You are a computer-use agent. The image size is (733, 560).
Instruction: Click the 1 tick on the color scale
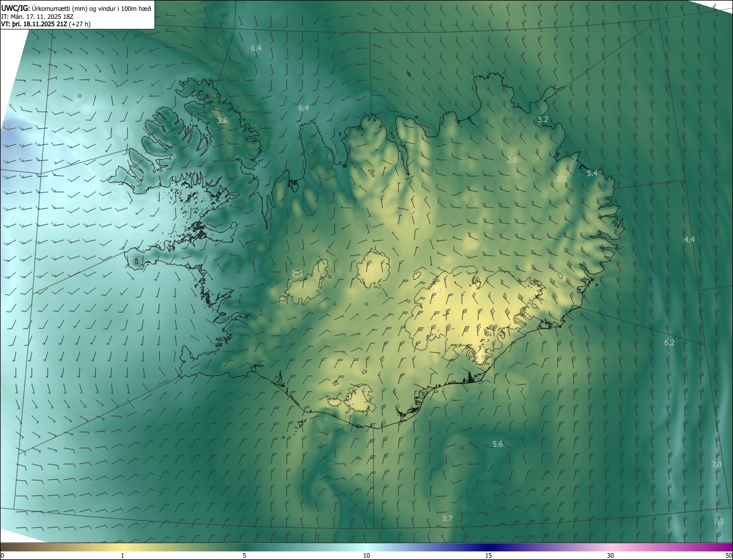(123, 556)
